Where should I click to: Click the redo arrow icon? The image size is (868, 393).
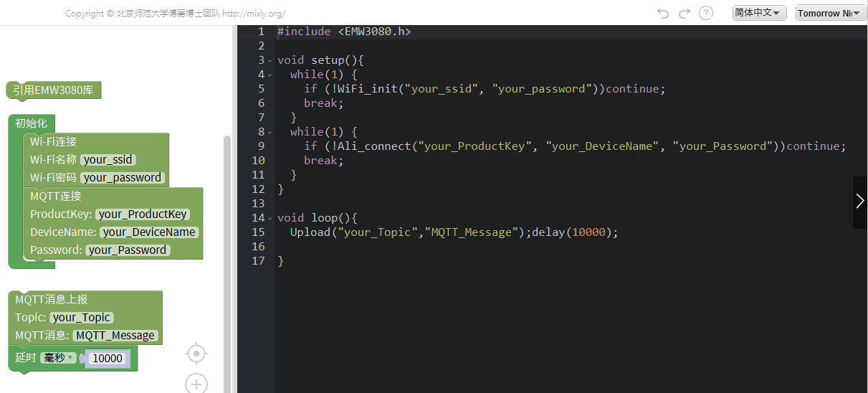coord(685,13)
